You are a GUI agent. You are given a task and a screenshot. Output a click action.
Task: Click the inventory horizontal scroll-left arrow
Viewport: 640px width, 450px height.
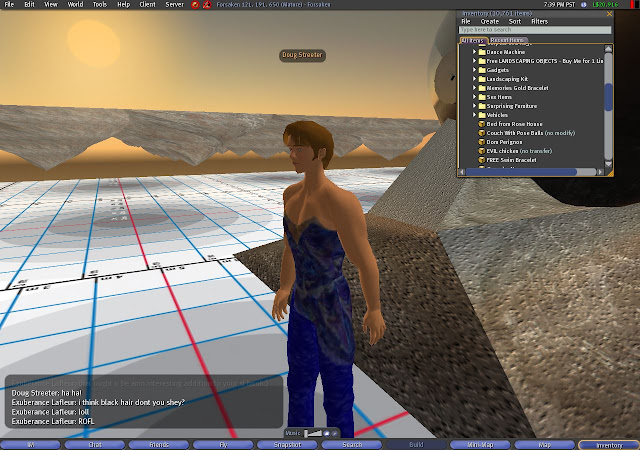[x=462, y=172]
